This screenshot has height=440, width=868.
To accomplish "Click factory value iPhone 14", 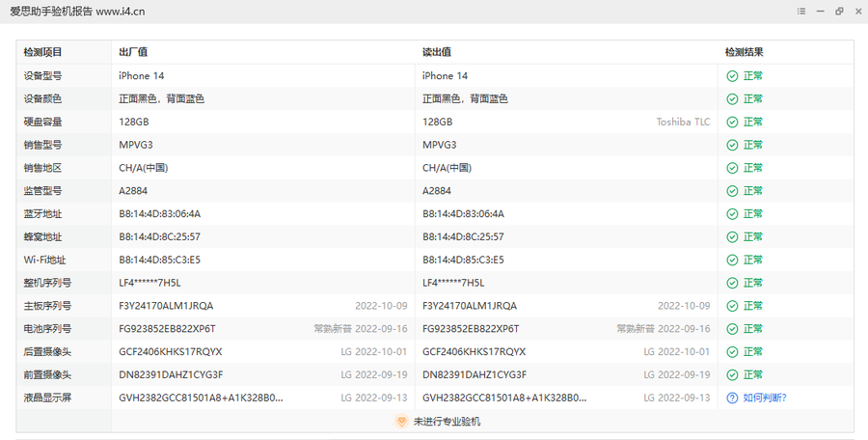I will coord(141,76).
